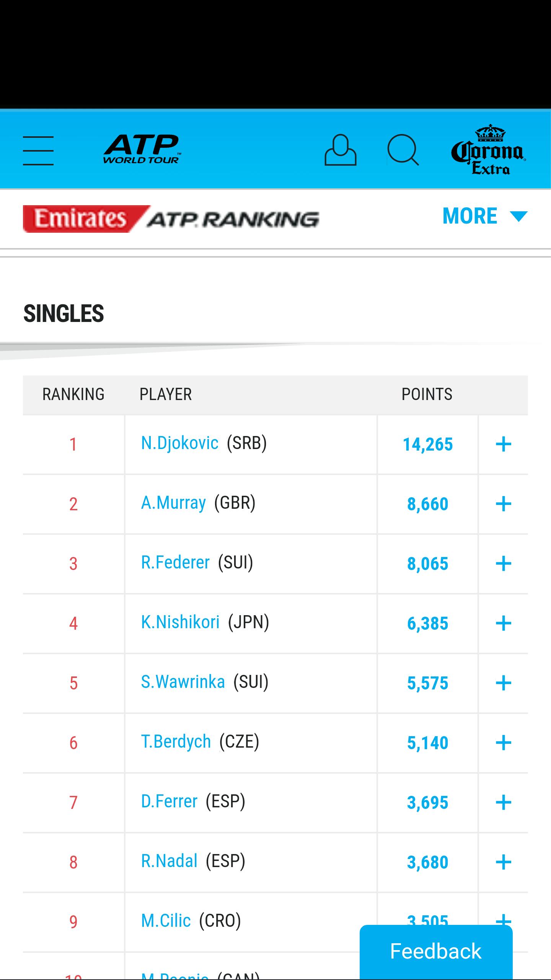Screen dimensions: 551x980
Task: Click the ATP World Tour logo
Action: coord(142,149)
